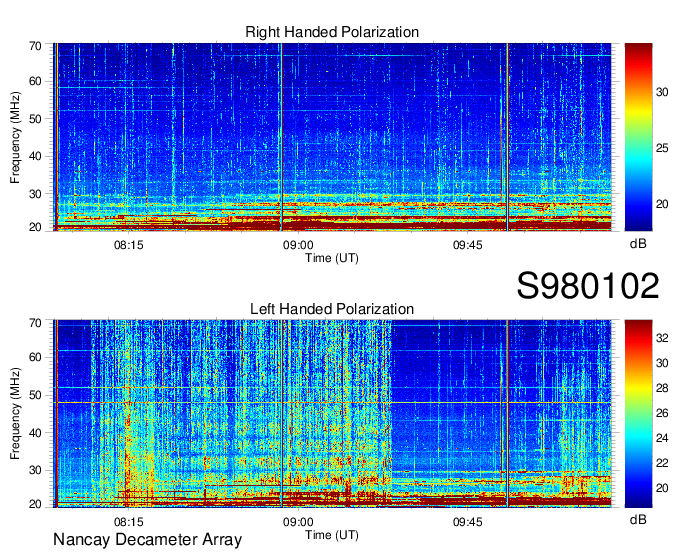Click the 'Time (UT)' label under bottom plot

(x=332, y=535)
